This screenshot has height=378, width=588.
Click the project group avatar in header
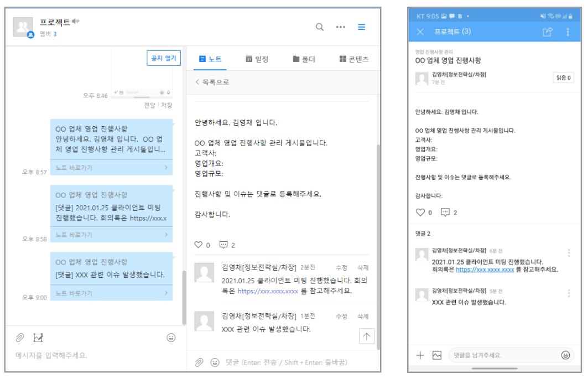pyautogui.click(x=23, y=27)
